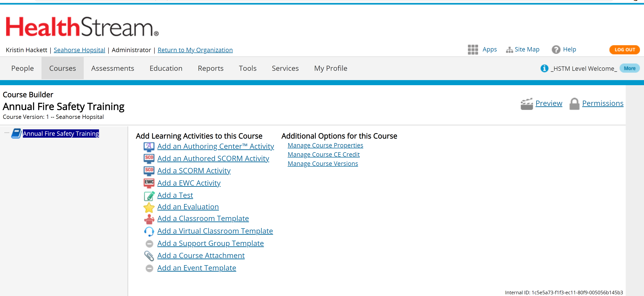Select the Courses tab
Image resolution: width=644 pixels, height=296 pixels.
pos(62,68)
